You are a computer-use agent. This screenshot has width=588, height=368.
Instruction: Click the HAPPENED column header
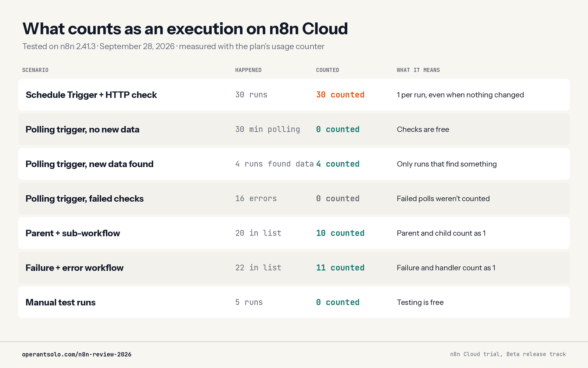click(248, 70)
